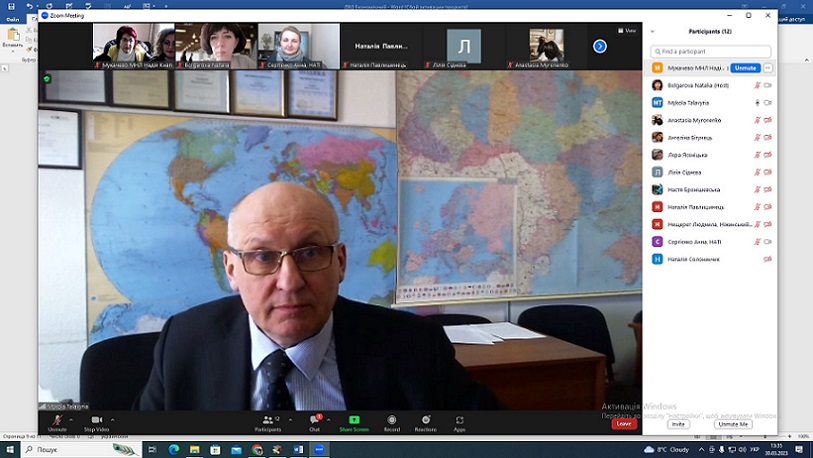Screen dimensions: 813x458
Task: Show next participants with gallery arrow
Action: tap(600, 46)
